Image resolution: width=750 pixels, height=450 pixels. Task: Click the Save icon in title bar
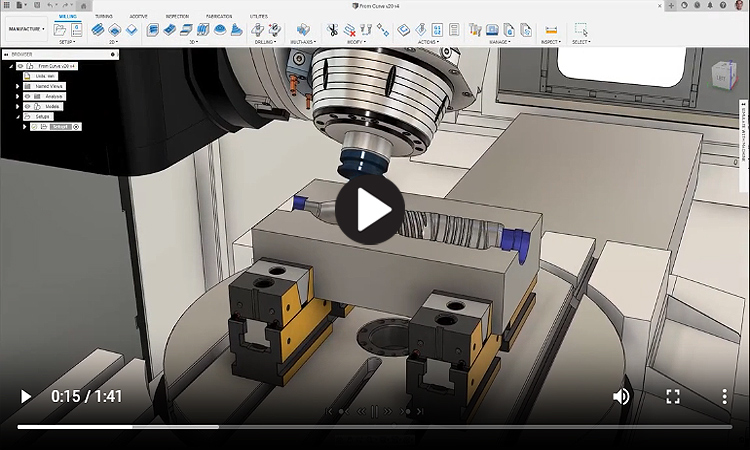(37, 5)
